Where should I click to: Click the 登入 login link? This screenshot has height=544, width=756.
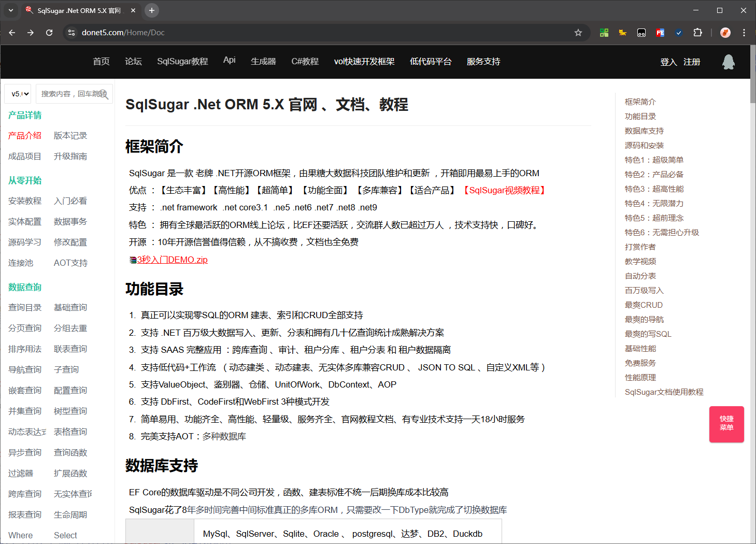coord(668,62)
